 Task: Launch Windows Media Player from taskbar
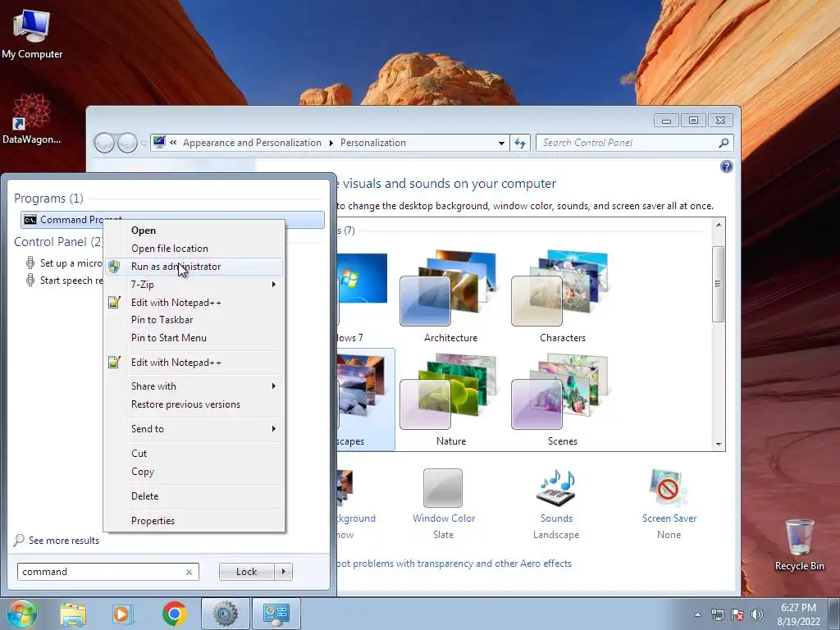tap(122, 614)
